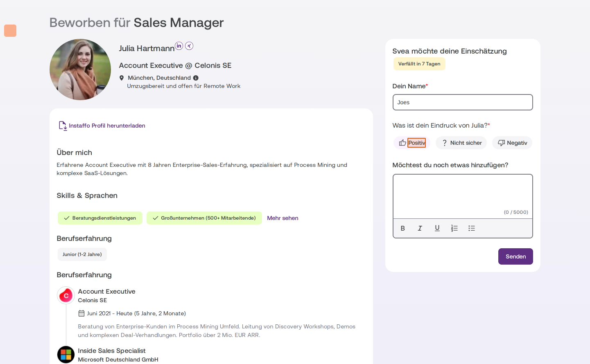This screenshot has width=590, height=364.
Task: Download the Instaffo profile
Action: point(102,126)
